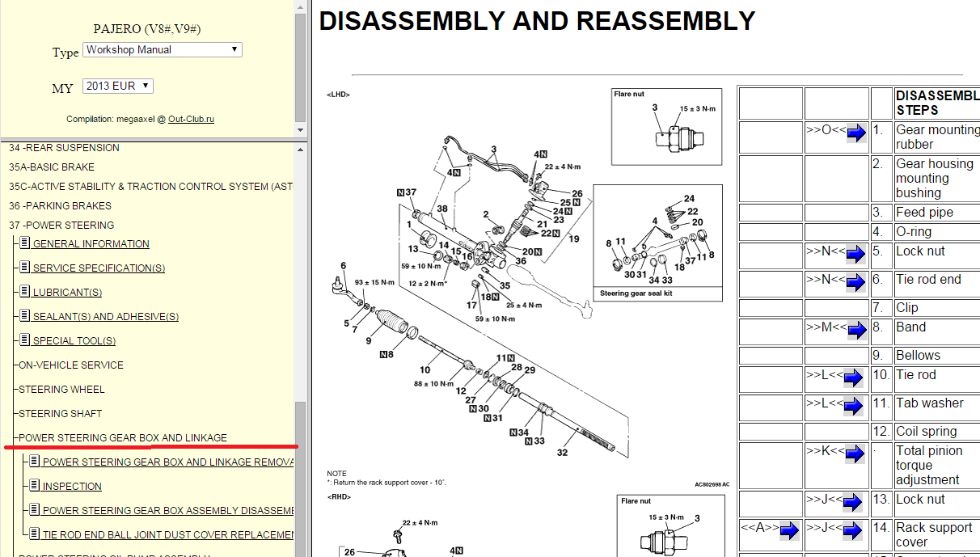Select 35A-BASIC BRAKE chapter
Image resolution: width=980 pixels, height=557 pixels.
tap(52, 167)
